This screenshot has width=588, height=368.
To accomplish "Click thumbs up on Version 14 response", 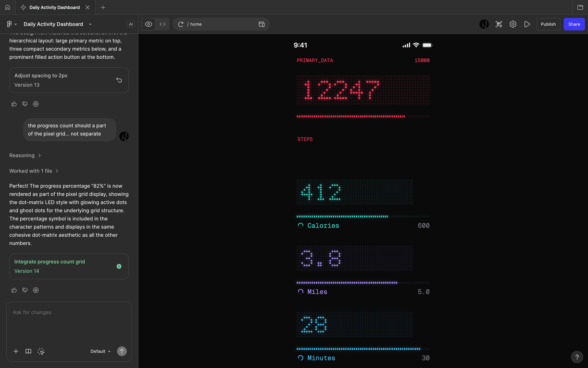I will [14, 290].
